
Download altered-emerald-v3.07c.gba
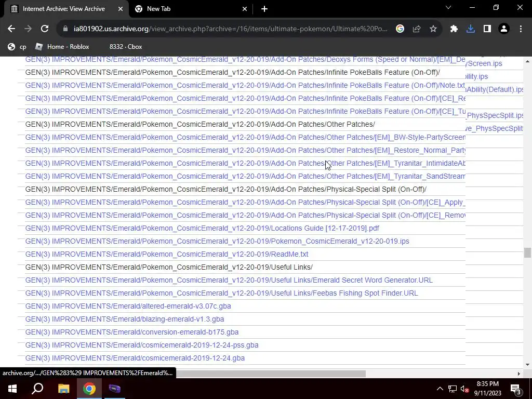pos(128,306)
